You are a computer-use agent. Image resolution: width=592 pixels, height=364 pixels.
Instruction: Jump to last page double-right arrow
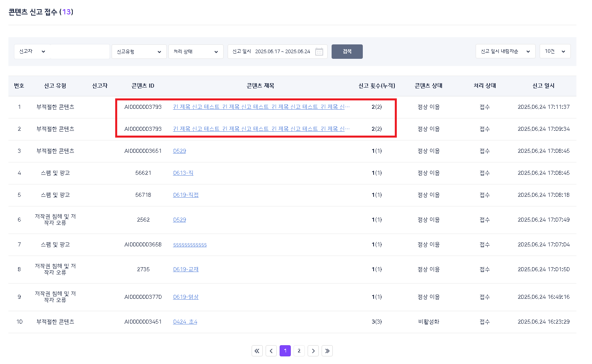327,351
